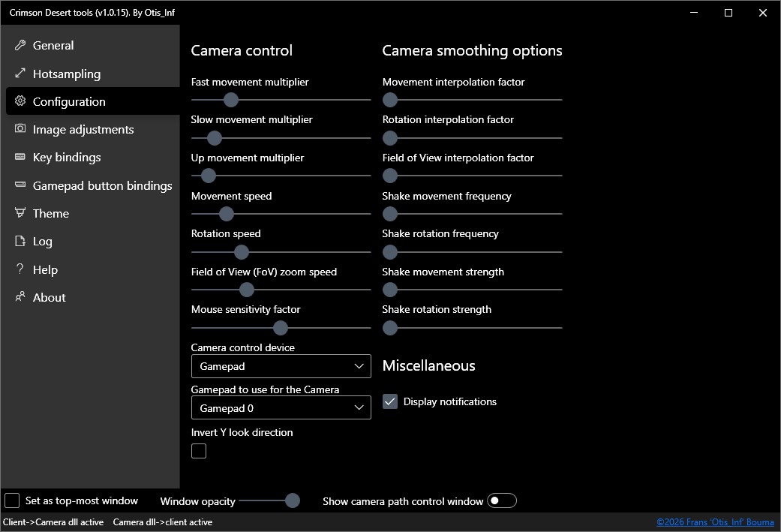Open the Gamepad button bindings page

tap(92, 185)
